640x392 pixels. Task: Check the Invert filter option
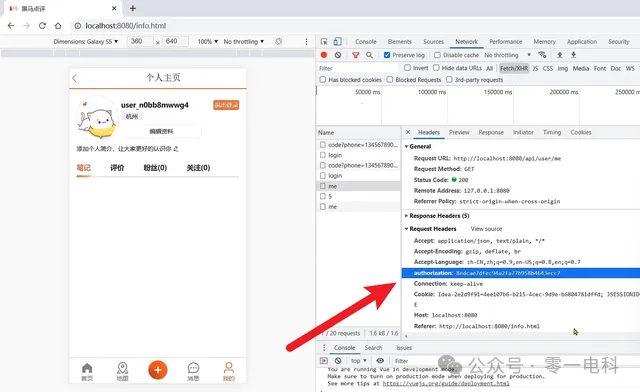(x=407, y=68)
